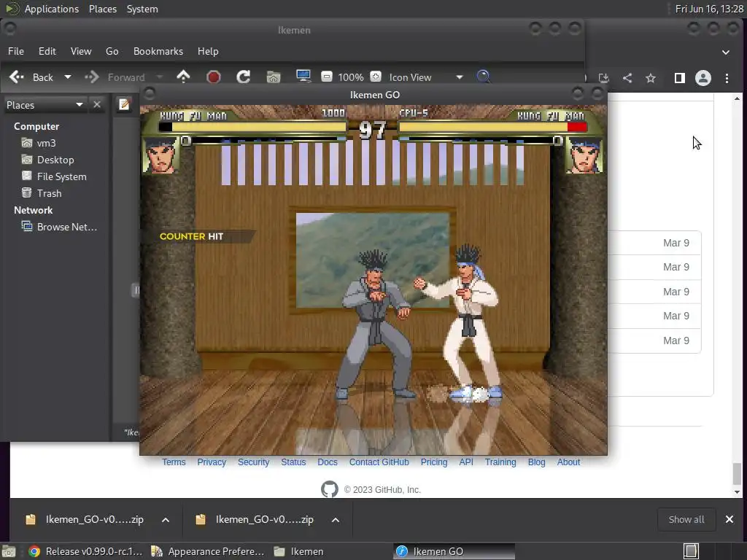Click the file manager search icon
The image size is (747, 560).
point(483,76)
